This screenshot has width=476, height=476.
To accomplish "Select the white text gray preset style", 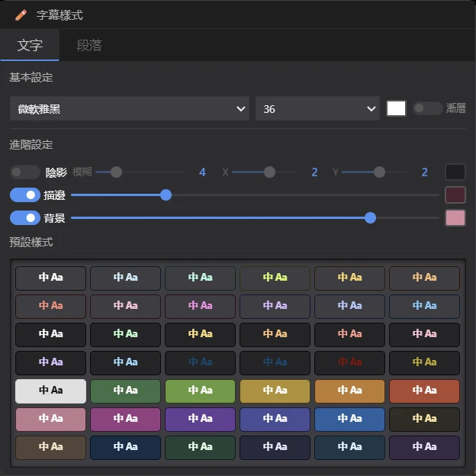I will pos(50,278).
